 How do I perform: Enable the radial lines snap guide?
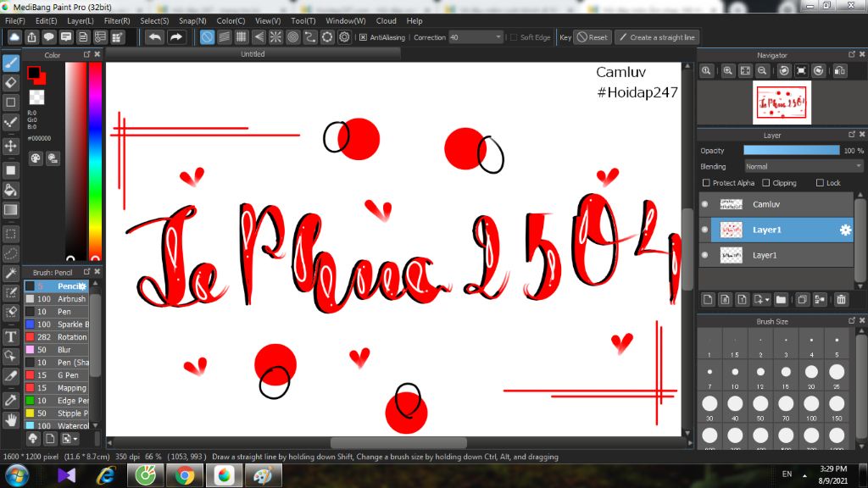pyautogui.click(x=275, y=37)
